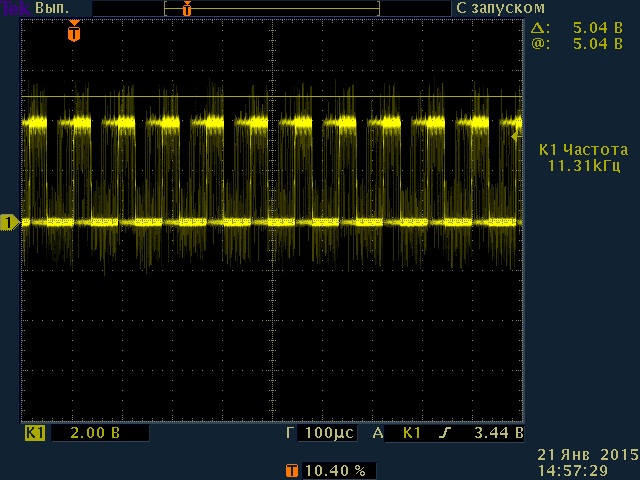Screen dimensions: 640x480
Task: Click the channel 1 ground level marker
Action: [9, 222]
